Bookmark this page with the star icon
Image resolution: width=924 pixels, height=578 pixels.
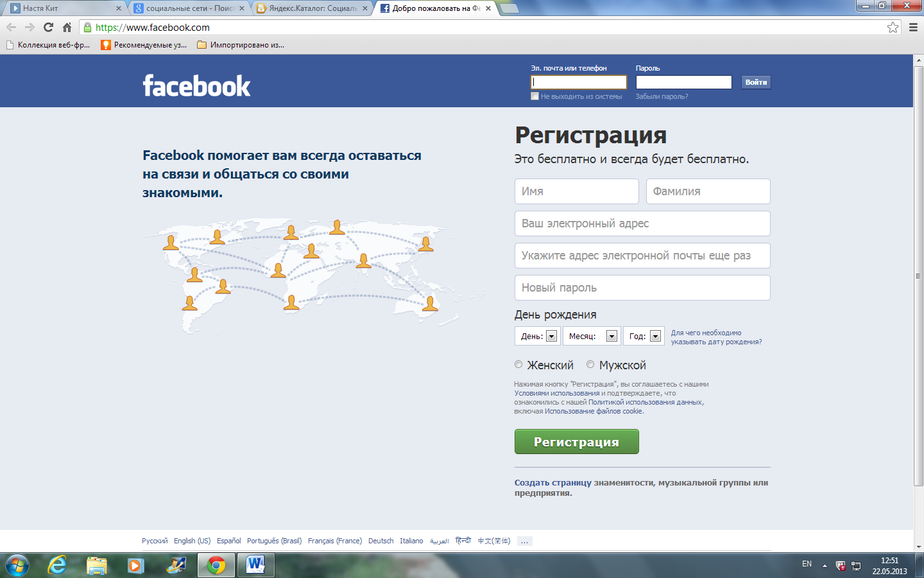[x=893, y=27]
